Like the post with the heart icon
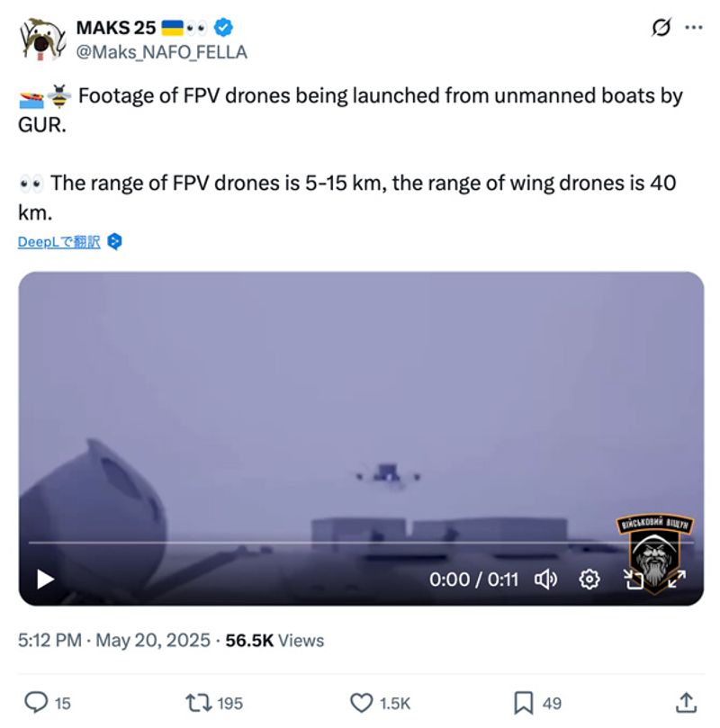720x728 pixels. [361, 703]
